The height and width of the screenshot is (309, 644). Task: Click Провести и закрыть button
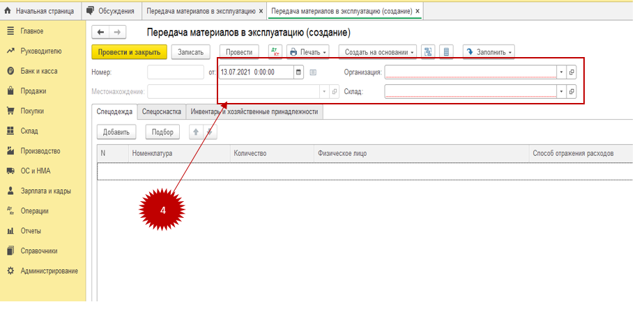(x=129, y=52)
